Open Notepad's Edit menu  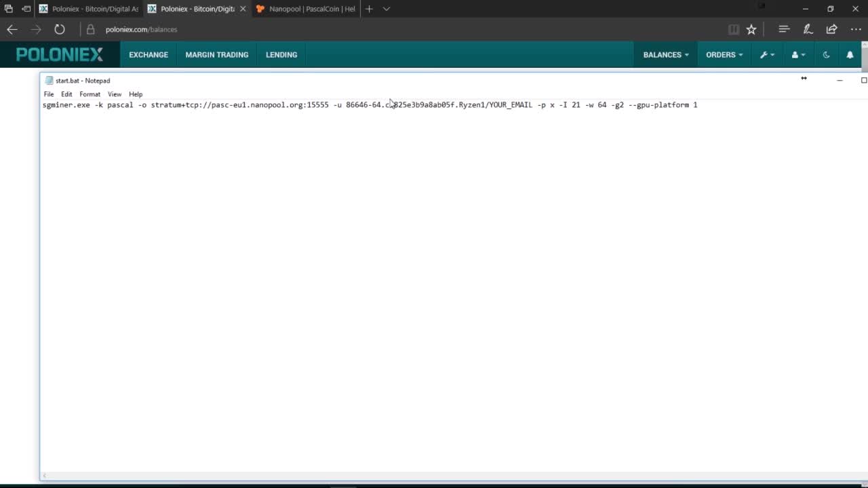[66, 94]
